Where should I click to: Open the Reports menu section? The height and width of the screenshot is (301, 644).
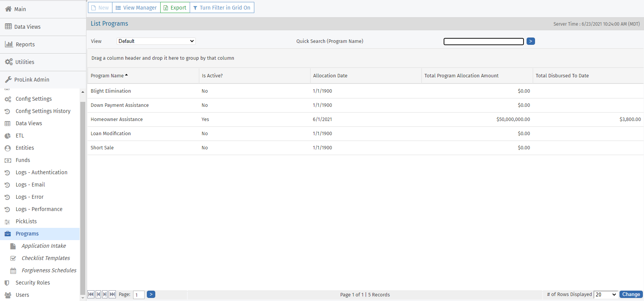pos(25,44)
